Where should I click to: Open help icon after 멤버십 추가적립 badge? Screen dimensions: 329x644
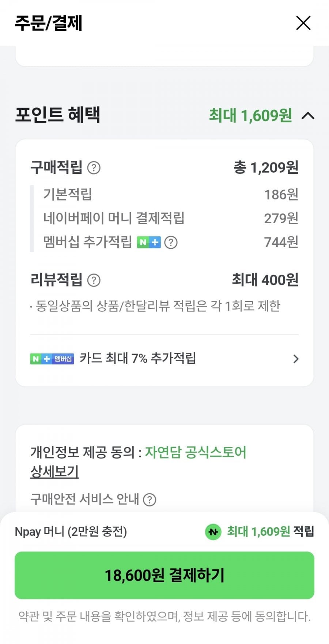(x=171, y=242)
